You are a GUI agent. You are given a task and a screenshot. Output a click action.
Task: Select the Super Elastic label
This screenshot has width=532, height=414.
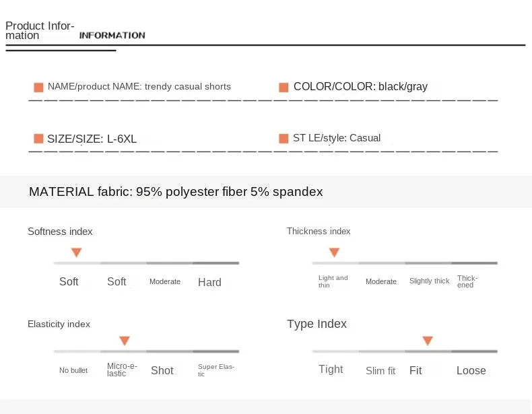click(216, 370)
